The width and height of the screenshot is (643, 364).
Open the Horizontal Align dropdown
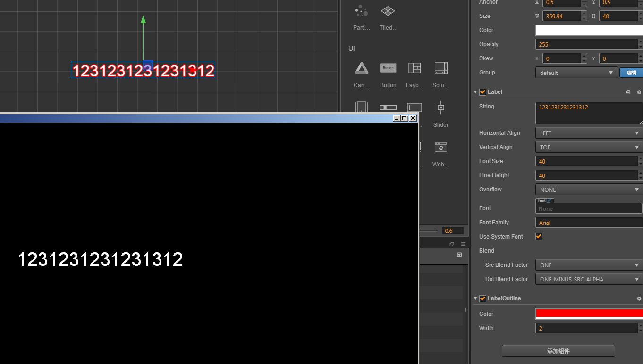click(589, 133)
